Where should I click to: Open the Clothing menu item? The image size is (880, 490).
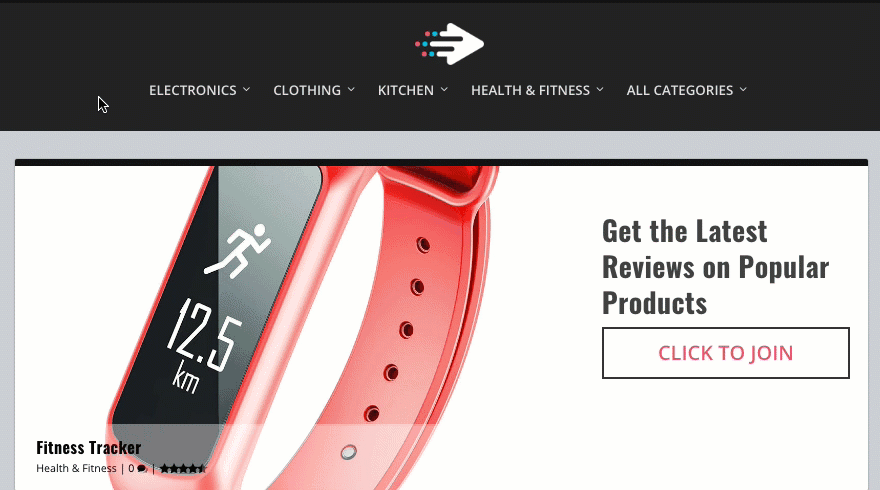[307, 90]
